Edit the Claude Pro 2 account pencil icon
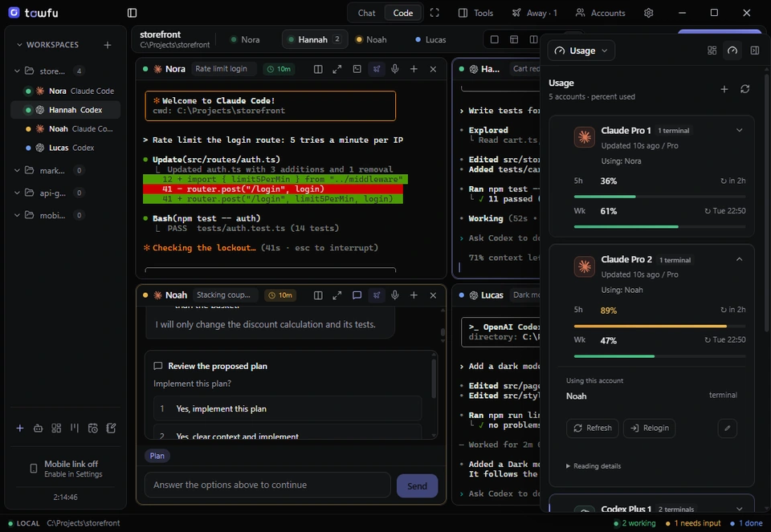 click(728, 428)
